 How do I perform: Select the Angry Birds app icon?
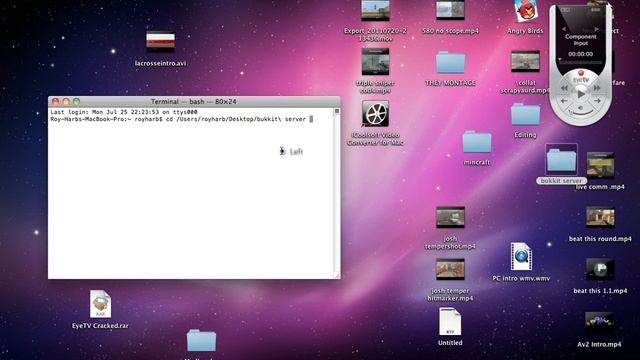525,11
